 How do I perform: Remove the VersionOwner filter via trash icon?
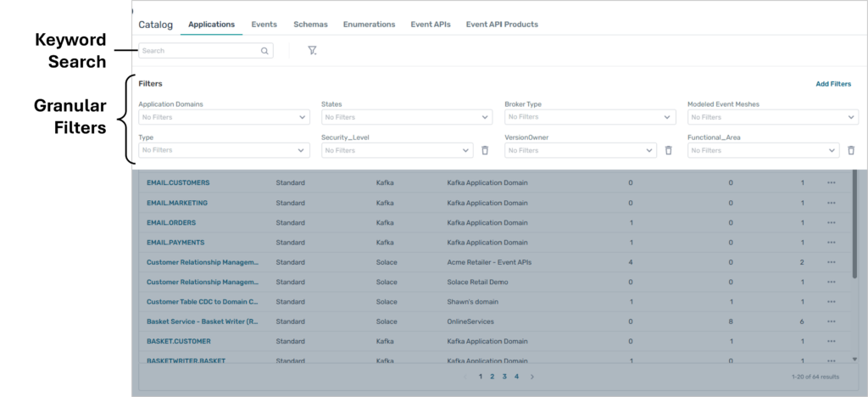tap(668, 150)
